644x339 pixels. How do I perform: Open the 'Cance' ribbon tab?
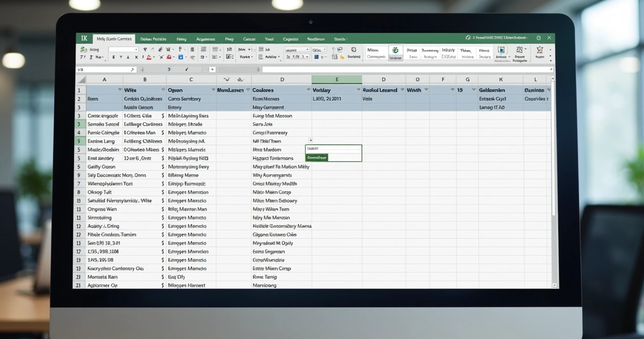(249, 39)
